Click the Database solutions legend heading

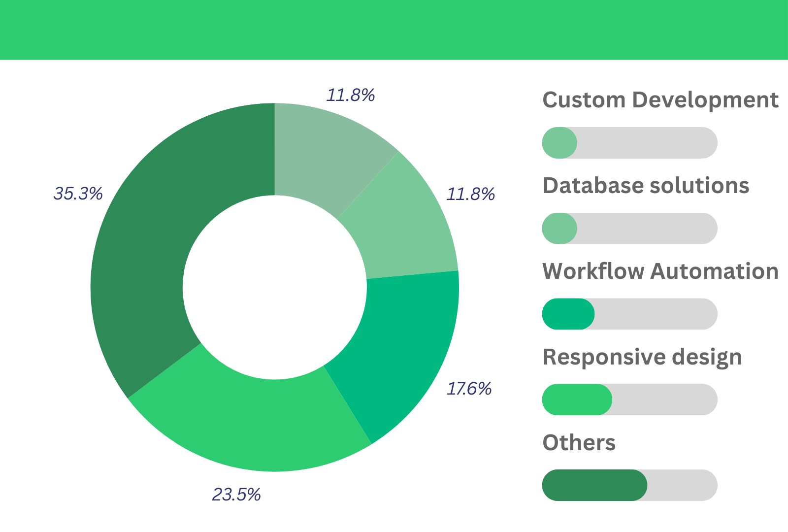pos(645,186)
